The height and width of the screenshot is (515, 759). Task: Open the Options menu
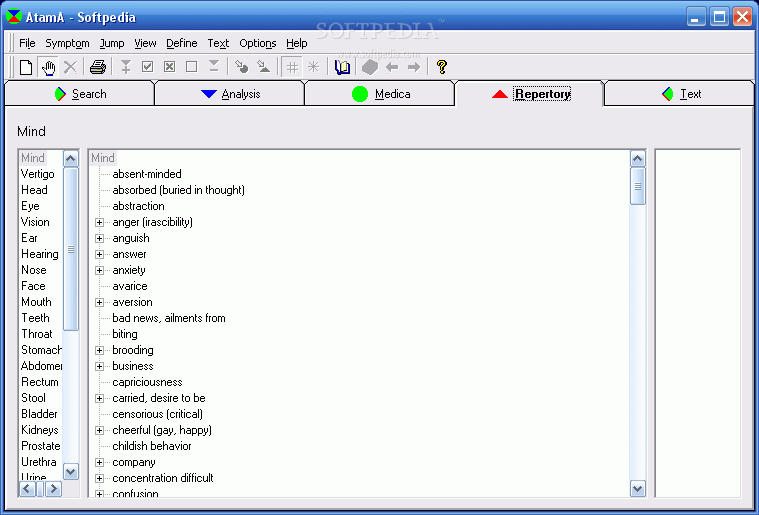pos(258,43)
